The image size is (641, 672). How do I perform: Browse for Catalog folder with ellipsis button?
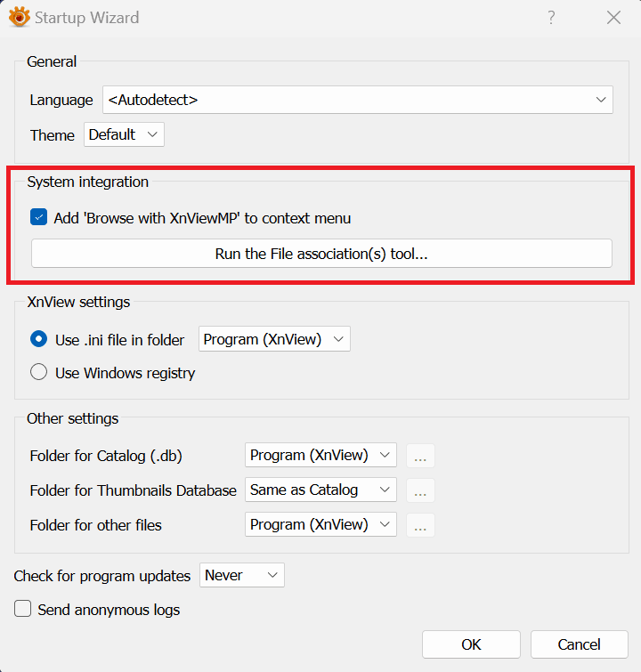(x=420, y=456)
